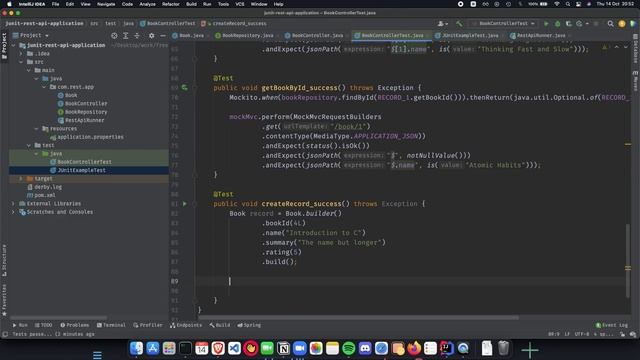Run the BookControllerTest configuration
Screen dimensions: 640x360
(x=546, y=24)
